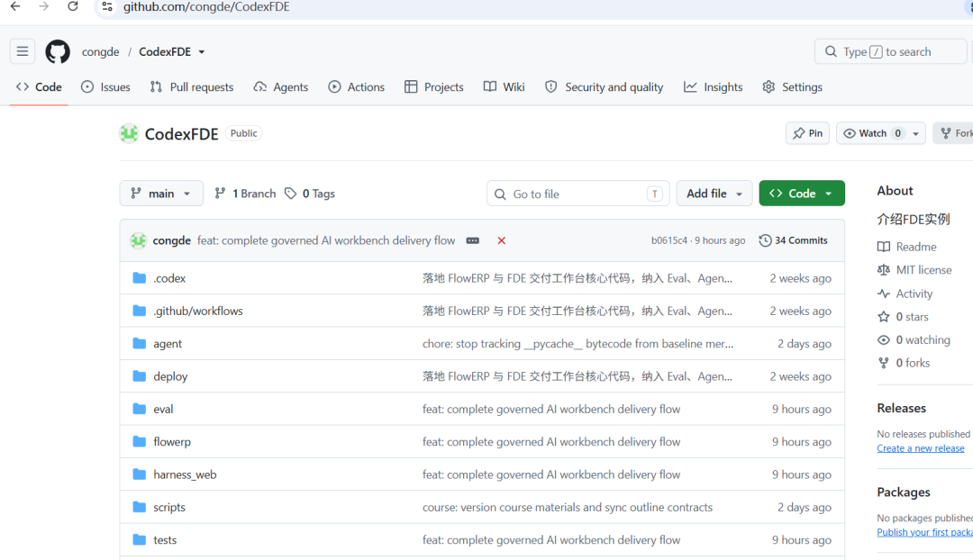
Task: Open 34 Commits history
Action: click(x=794, y=240)
